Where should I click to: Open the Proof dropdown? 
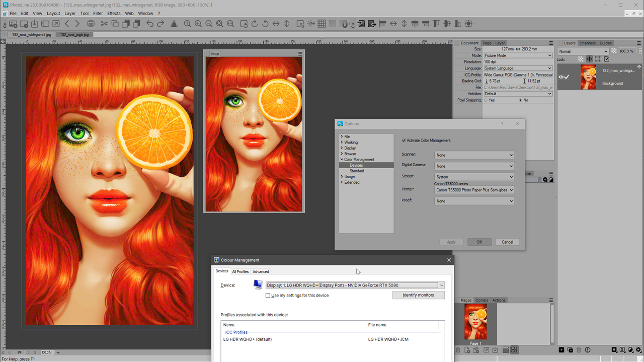coord(474,201)
